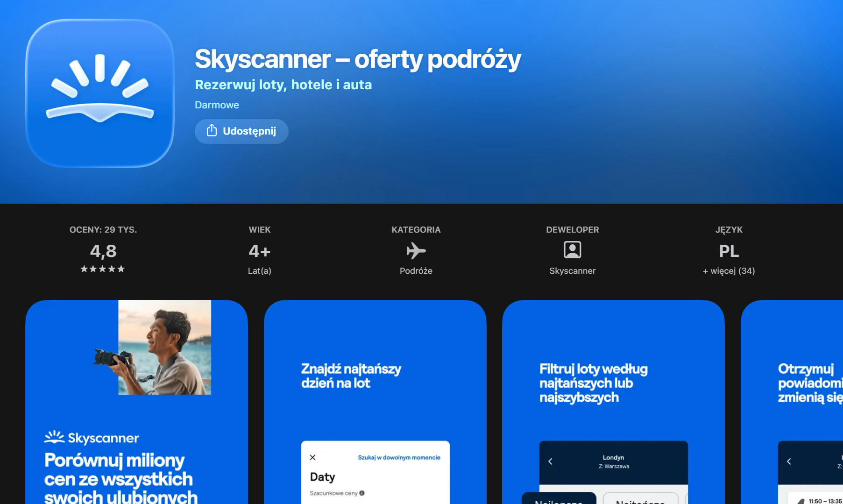The width and height of the screenshot is (843, 504).
Task: Click the 4+ age rating
Action: click(259, 251)
